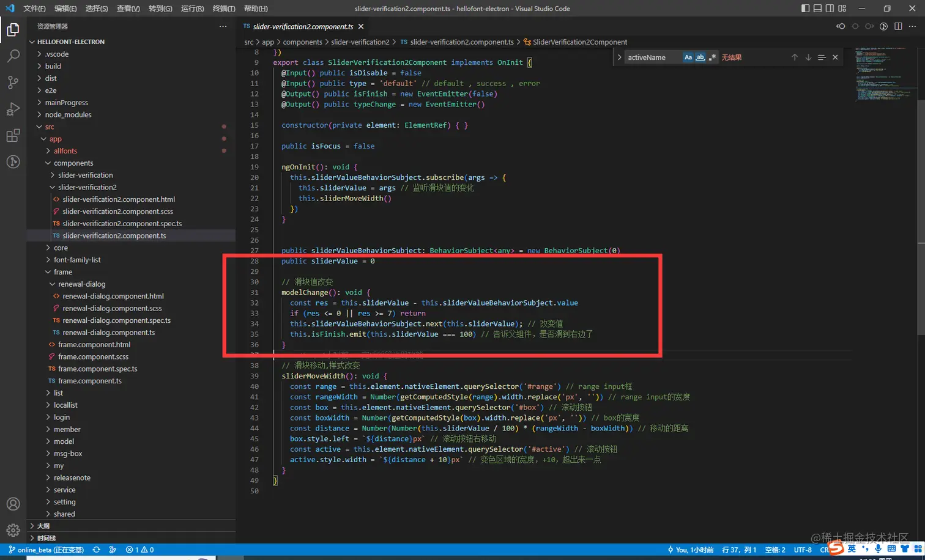
Task: Open the Extensions view
Action: pos(13,135)
